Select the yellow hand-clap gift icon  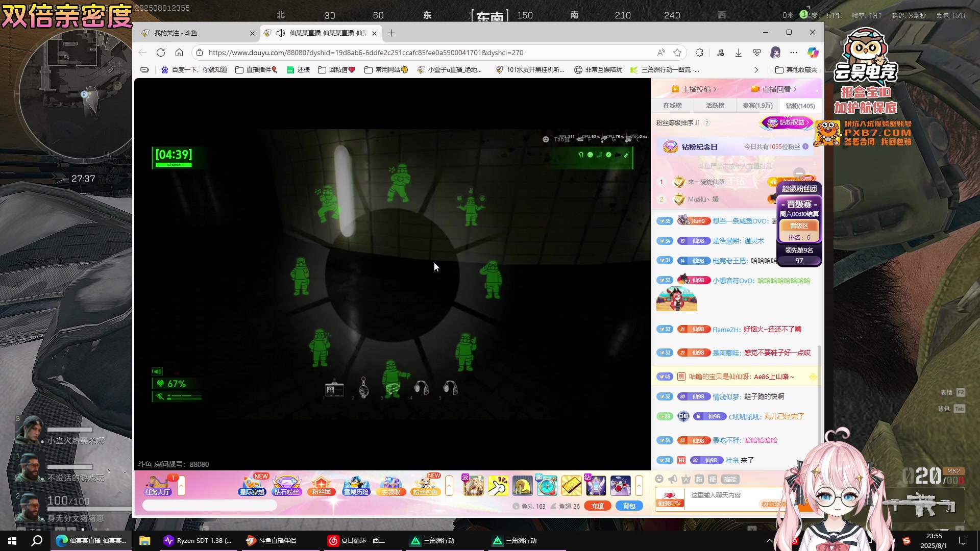tap(498, 486)
